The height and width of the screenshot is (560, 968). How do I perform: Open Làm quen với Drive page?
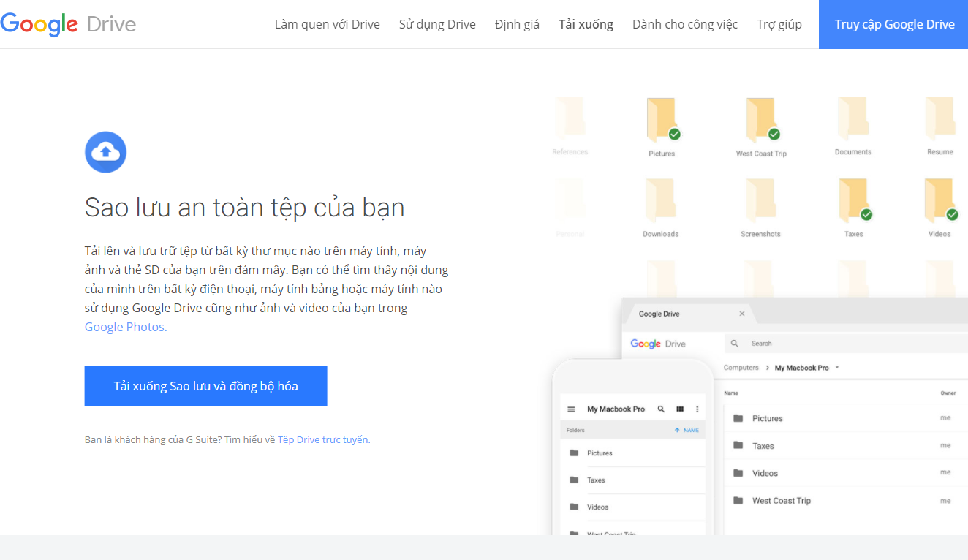pyautogui.click(x=327, y=24)
